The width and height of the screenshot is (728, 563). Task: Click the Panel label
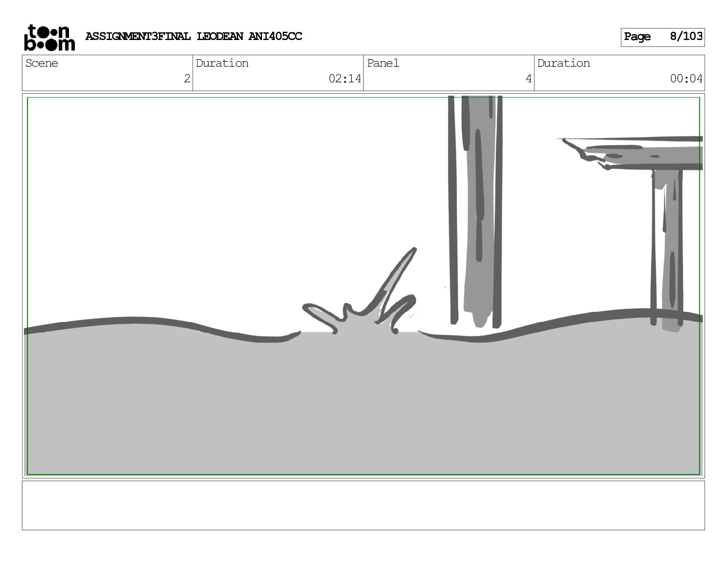point(383,63)
